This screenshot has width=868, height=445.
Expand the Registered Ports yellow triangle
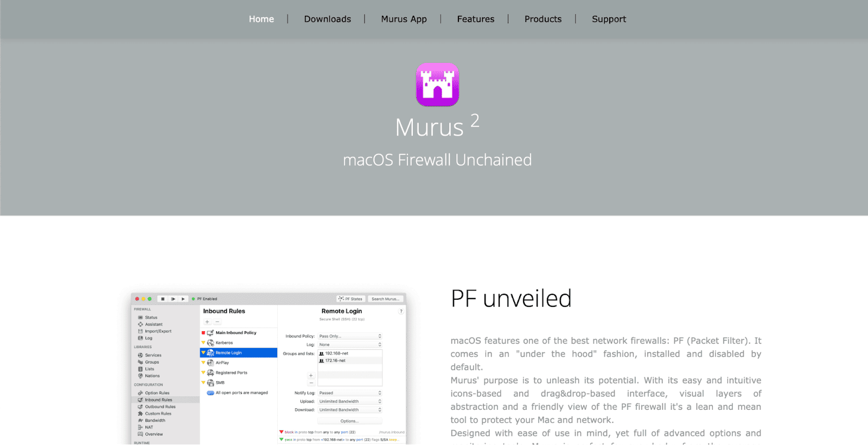pos(203,372)
